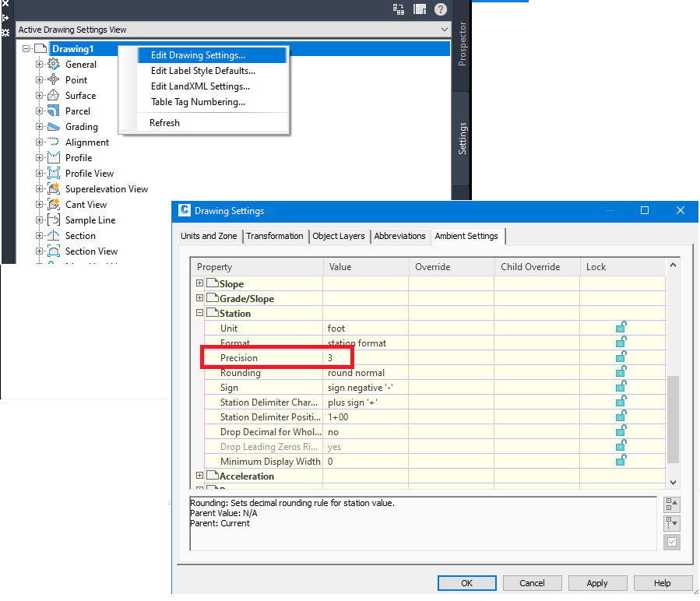The width and height of the screenshot is (700, 601).
Task: Switch to the Units and Zone tab
Action: [x=209, y=236]
